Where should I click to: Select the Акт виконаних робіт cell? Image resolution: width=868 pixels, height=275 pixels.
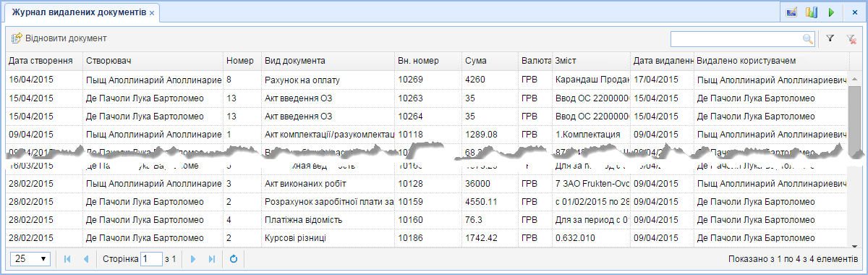click(328, 184)
